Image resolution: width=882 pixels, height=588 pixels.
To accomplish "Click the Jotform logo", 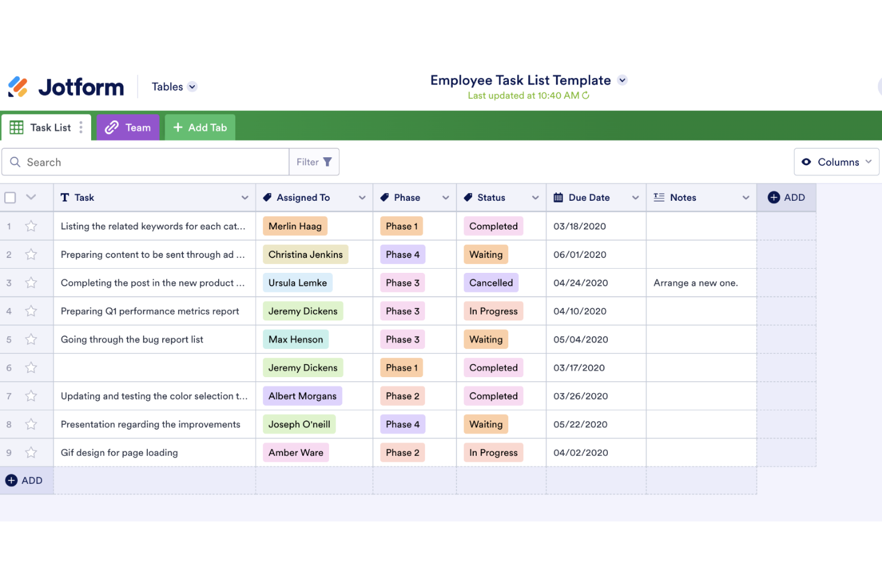I will coord(66,86).
